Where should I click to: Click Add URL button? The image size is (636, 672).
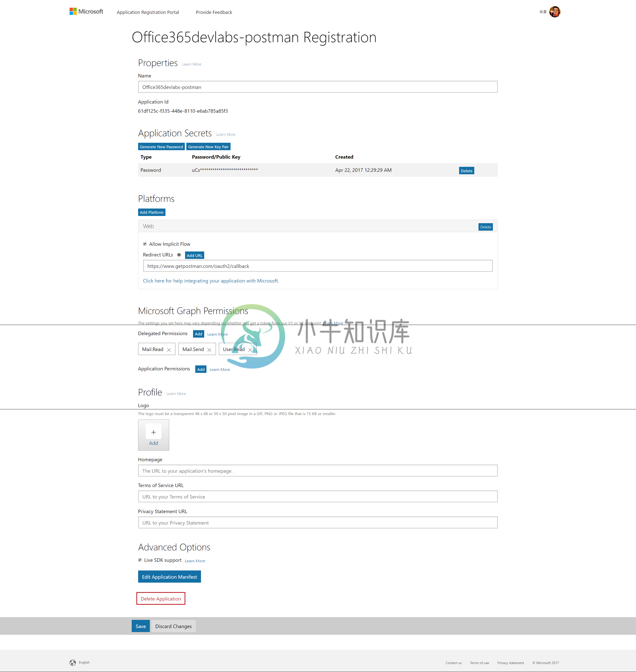[194, 255]
